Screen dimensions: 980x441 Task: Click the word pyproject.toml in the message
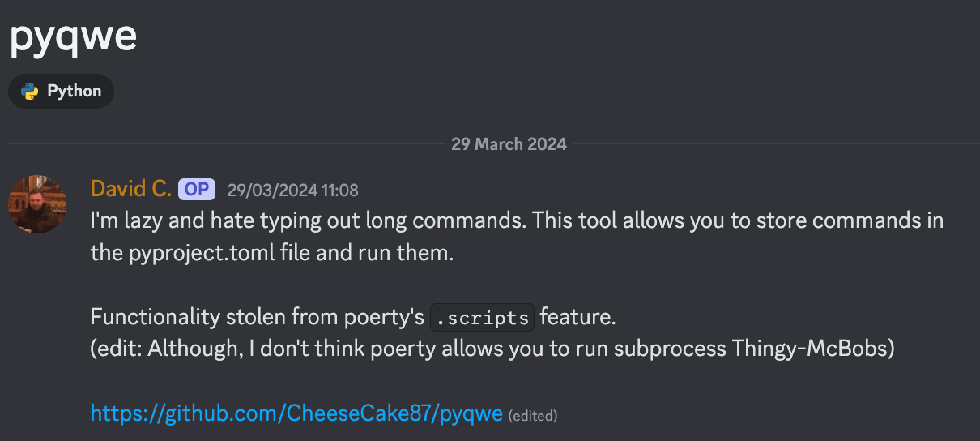(211, 252)
